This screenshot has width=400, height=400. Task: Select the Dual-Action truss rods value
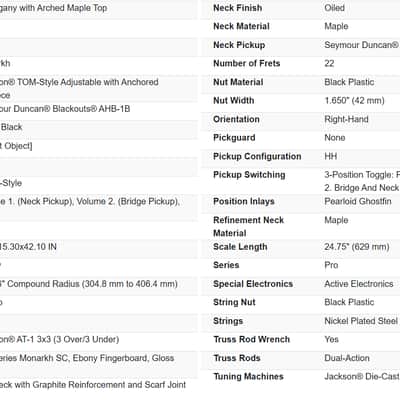(x=347, y=358)
